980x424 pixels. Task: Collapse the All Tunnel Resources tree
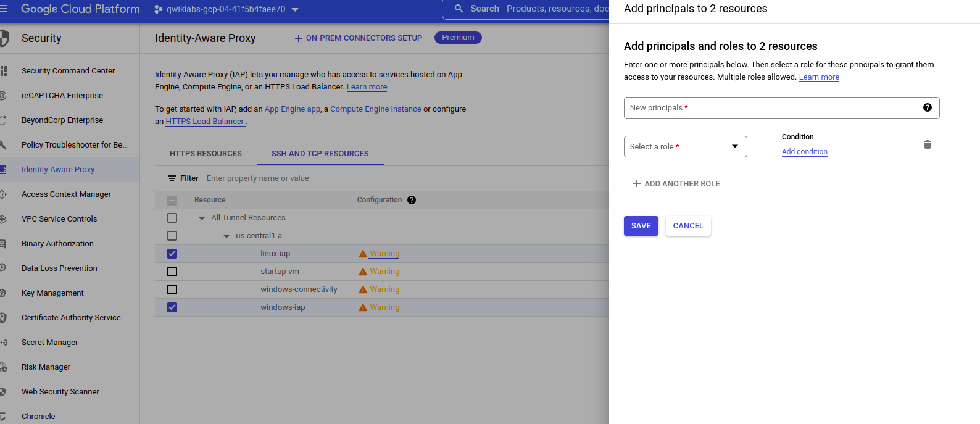tap(201, 218)
